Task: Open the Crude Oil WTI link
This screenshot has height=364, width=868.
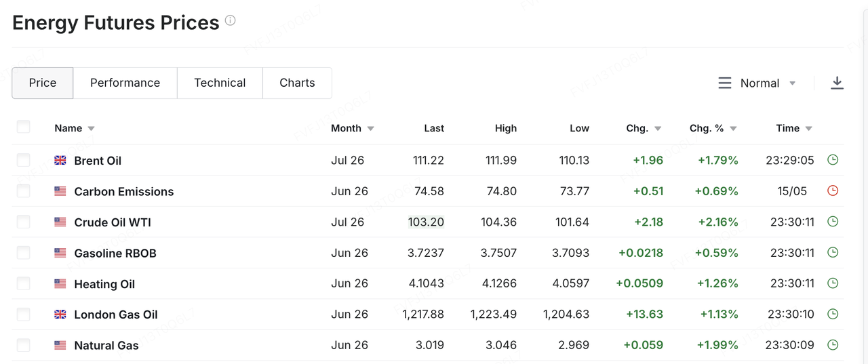Action: pos(113,222)
